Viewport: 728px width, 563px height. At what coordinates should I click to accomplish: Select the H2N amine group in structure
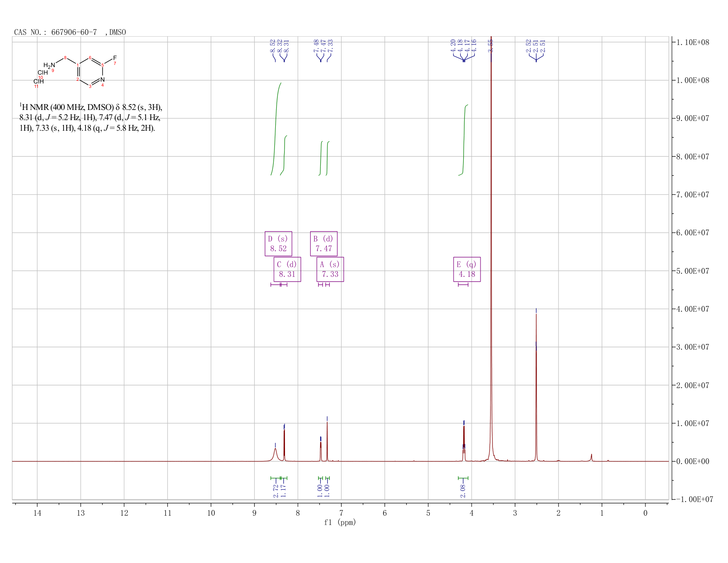[x=49, y=66]
